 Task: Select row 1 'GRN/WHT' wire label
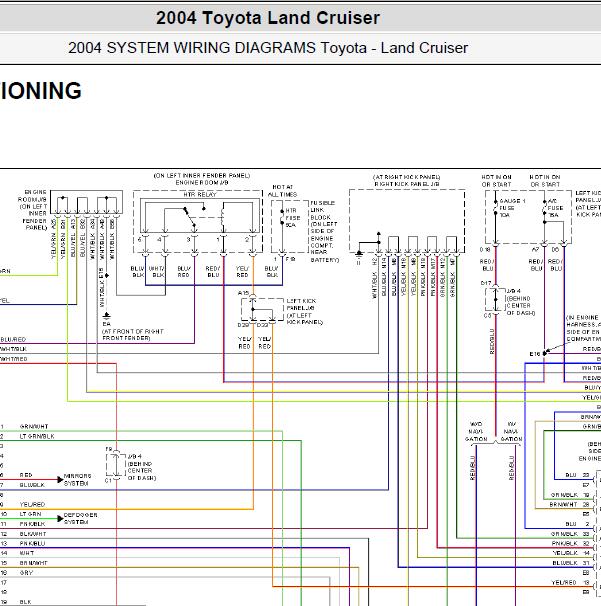tap(34, 426)
